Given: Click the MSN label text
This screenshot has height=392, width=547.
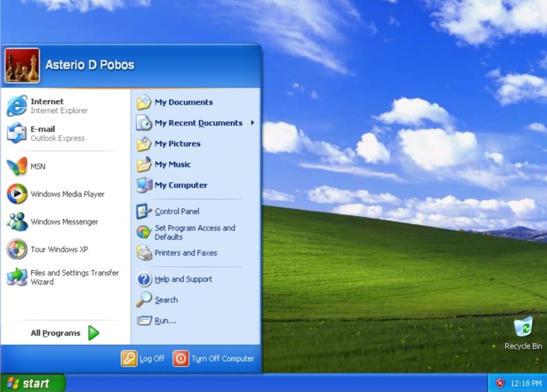Looking at the screenshot, I should pyautogui.click(x=38, y=167).
